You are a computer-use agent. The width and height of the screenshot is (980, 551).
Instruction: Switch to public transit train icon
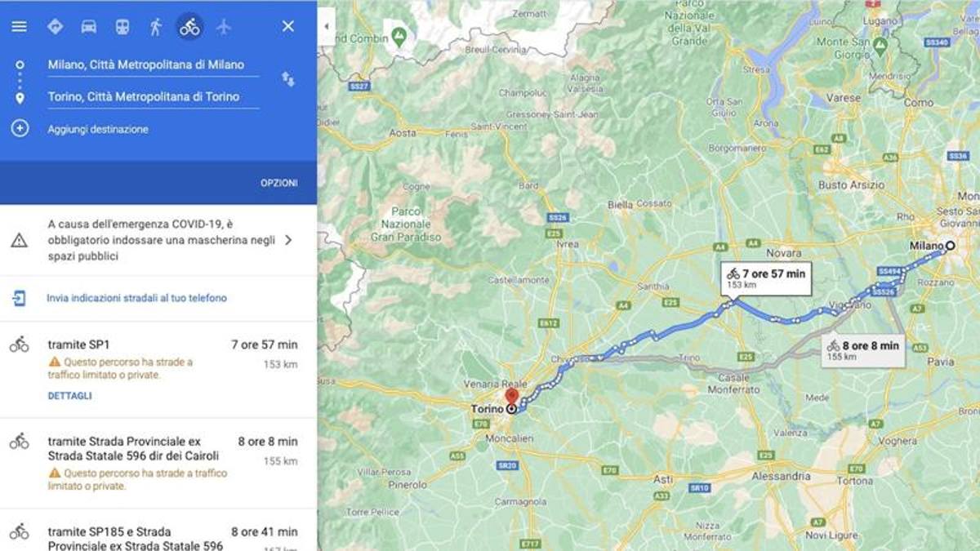122,26
